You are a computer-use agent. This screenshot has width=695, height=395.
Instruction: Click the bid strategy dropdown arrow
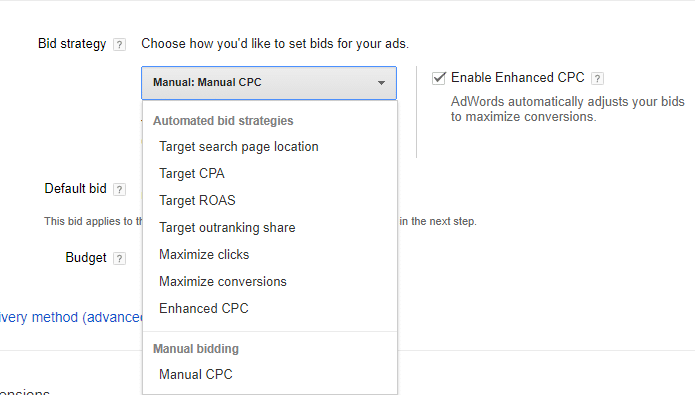coord(381,83)
